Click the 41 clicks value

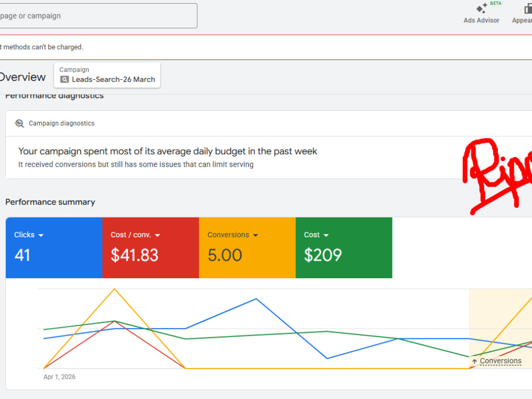tap(22, 255)
